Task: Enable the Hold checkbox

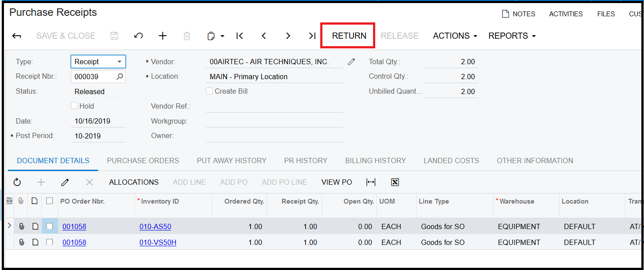Action: [x=74, y=106]
